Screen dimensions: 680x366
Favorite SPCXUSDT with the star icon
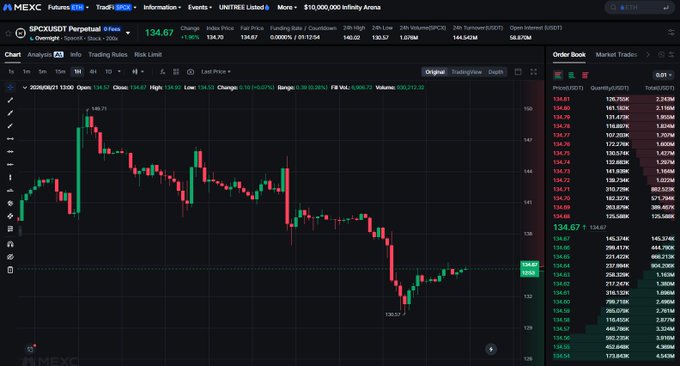[8, 33]
